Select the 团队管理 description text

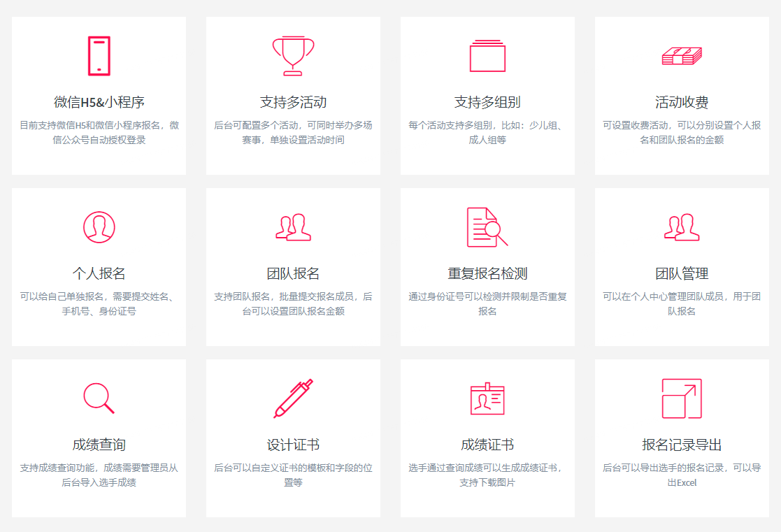pyautogui.click(x=682, y=304)
